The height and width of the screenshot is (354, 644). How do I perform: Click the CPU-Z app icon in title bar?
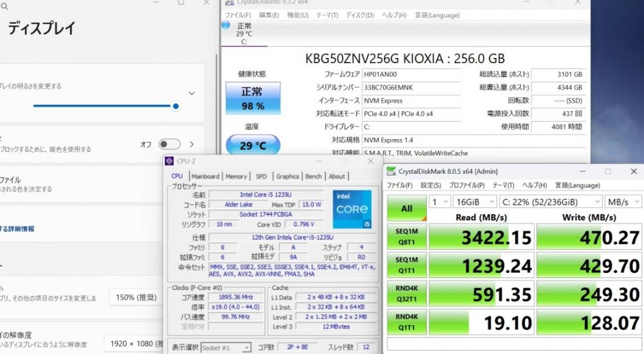click(169, 161)
